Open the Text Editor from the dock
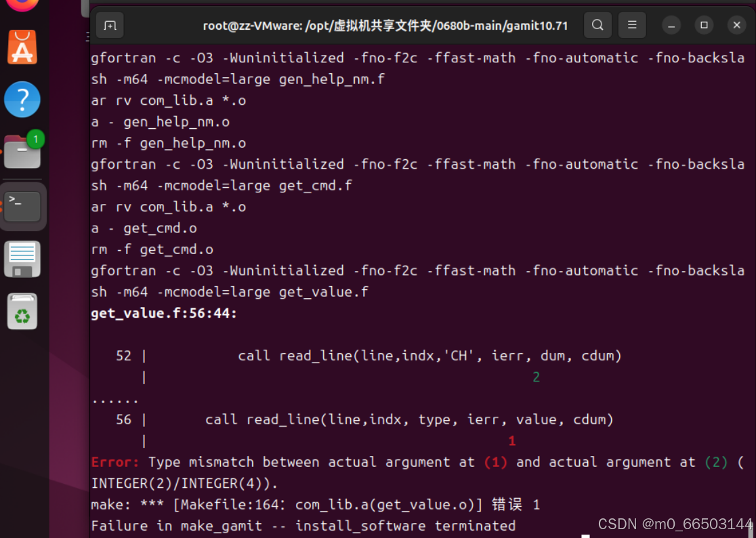The height and width of the screenshot is (538, 756). pos(22,259)
